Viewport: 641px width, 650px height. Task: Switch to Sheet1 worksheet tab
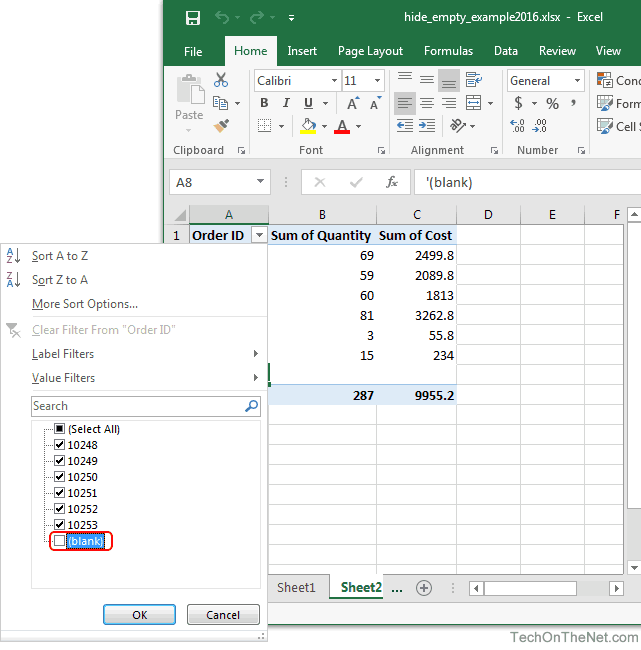tap(296, 587)
